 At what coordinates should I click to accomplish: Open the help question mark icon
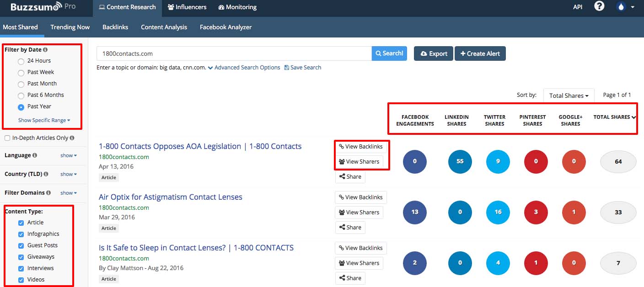[x=599, y=6]
